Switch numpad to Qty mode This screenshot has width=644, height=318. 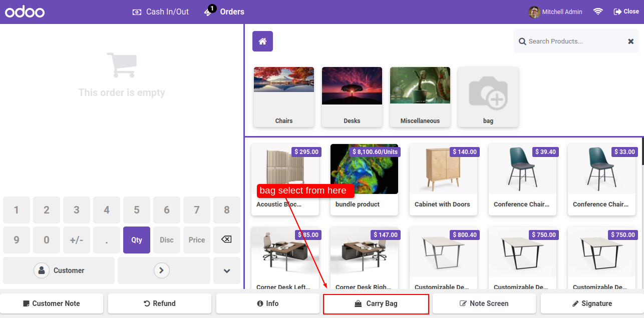tap(137, 240)
